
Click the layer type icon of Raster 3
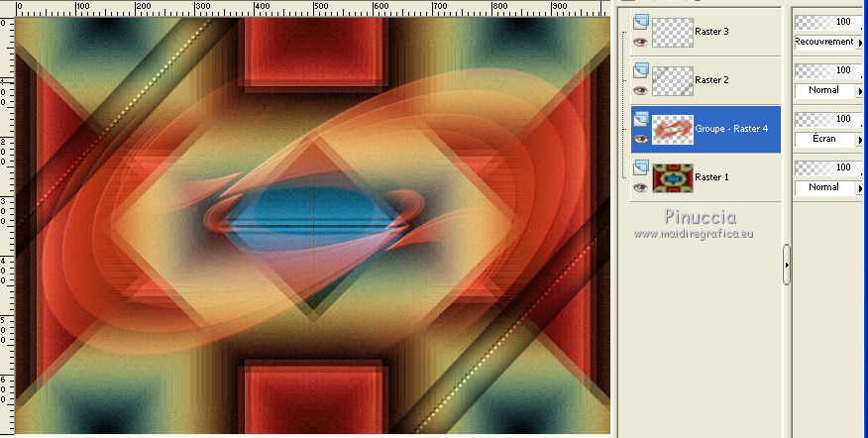click(641, 22)
